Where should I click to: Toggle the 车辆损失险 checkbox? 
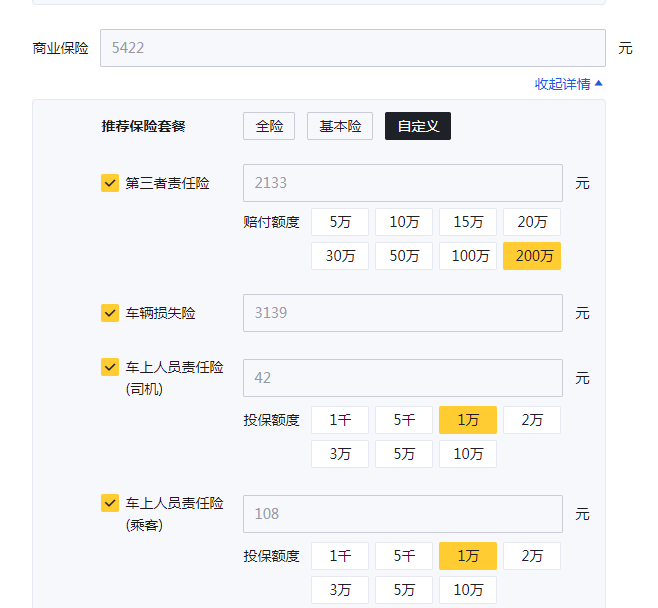tap(110, 313)
